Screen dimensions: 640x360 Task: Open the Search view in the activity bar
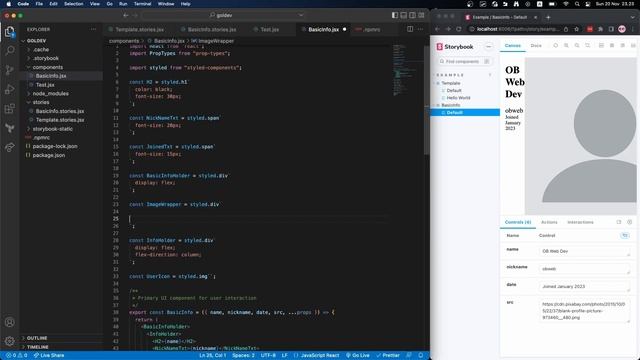pyautogui.click(x=9, y=51)
